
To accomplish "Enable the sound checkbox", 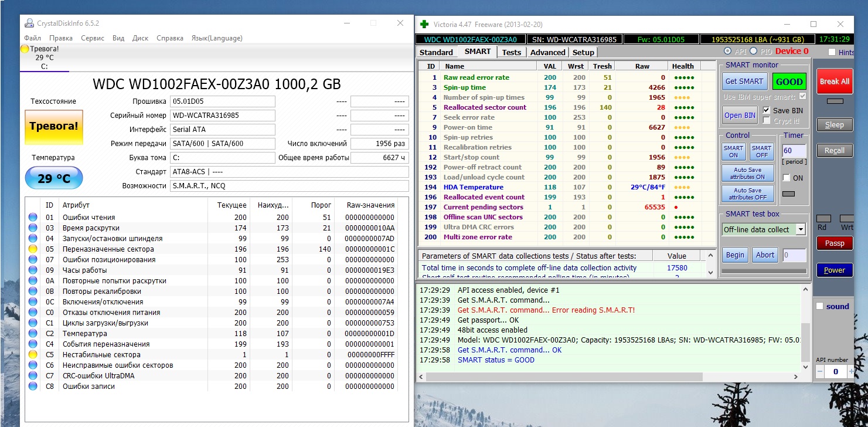I will point(820,306).
